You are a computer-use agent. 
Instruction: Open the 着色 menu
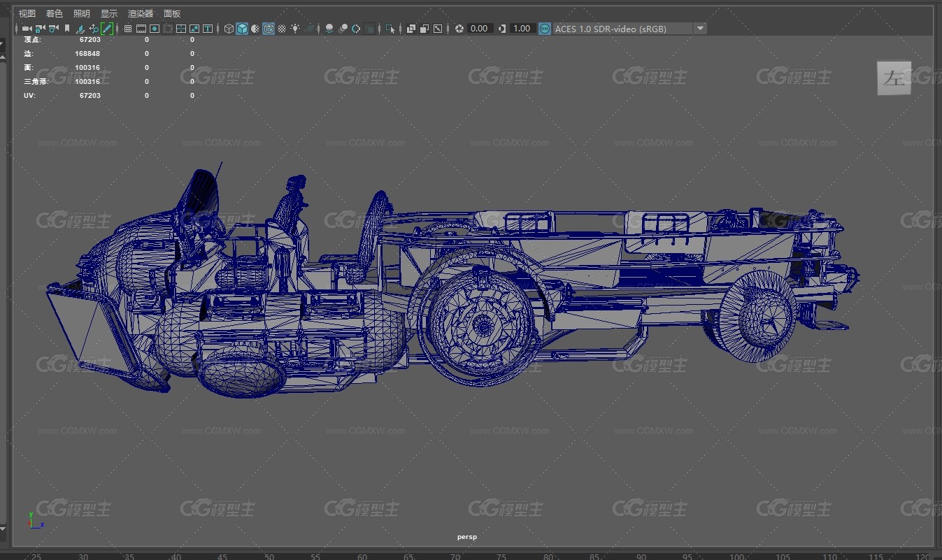point(54,13)
